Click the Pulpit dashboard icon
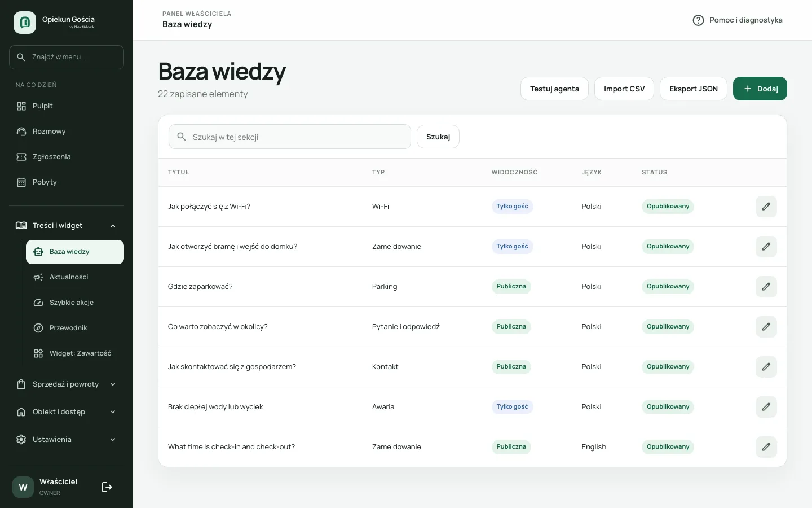 click(21, 106)
